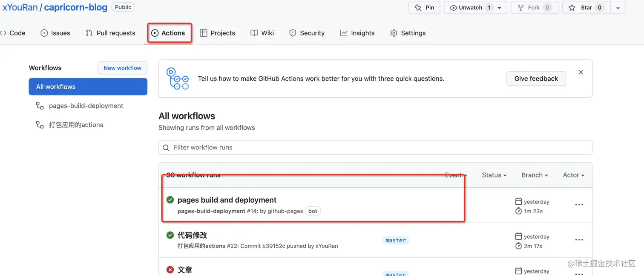Click the xYouRan owner link
The height and width of the screenshot is (276, 644).
[20, 7]
